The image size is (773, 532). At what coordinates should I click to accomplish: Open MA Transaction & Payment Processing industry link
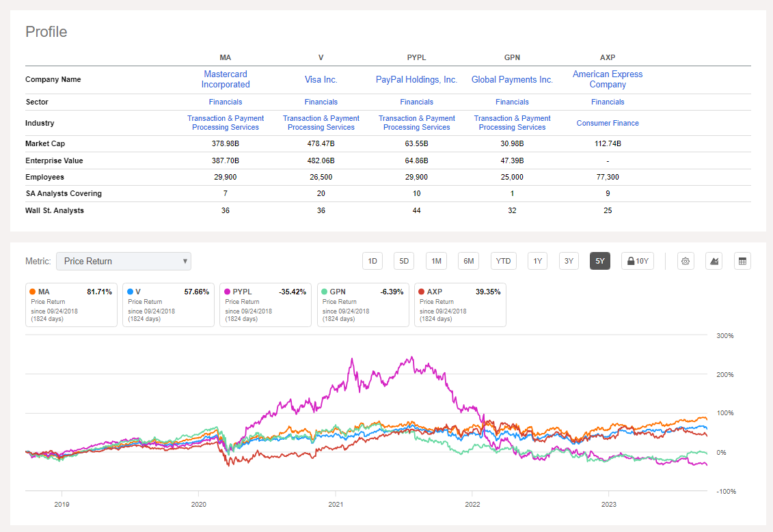click(226, 123)
